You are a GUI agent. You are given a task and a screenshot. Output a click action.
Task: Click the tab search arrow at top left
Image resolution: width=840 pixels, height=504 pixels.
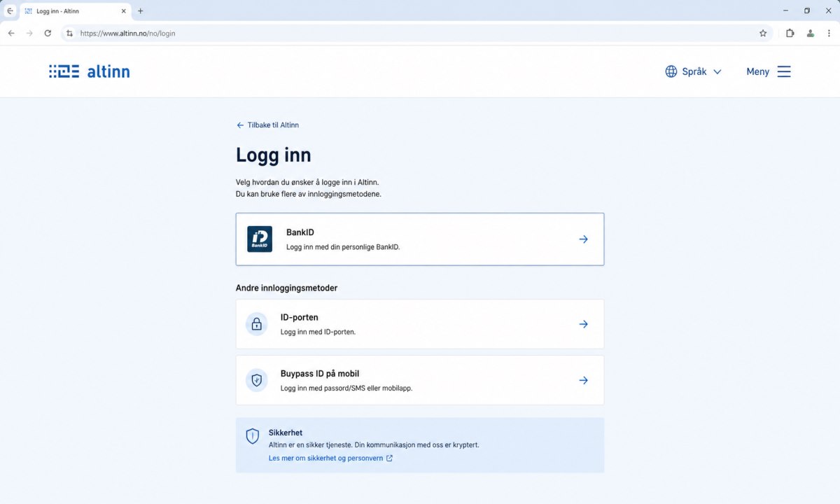(10, 11)
